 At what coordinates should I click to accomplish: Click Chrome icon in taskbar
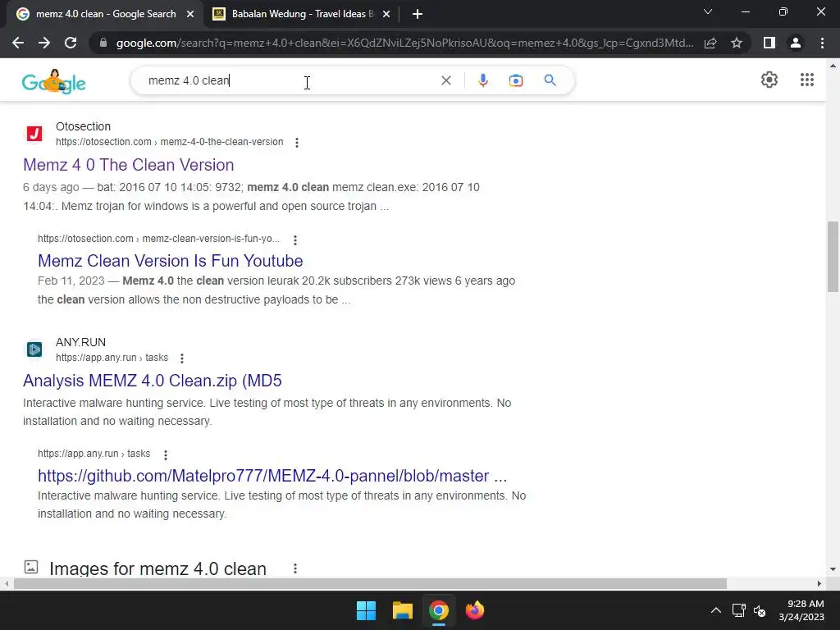(x=438, y=610)
